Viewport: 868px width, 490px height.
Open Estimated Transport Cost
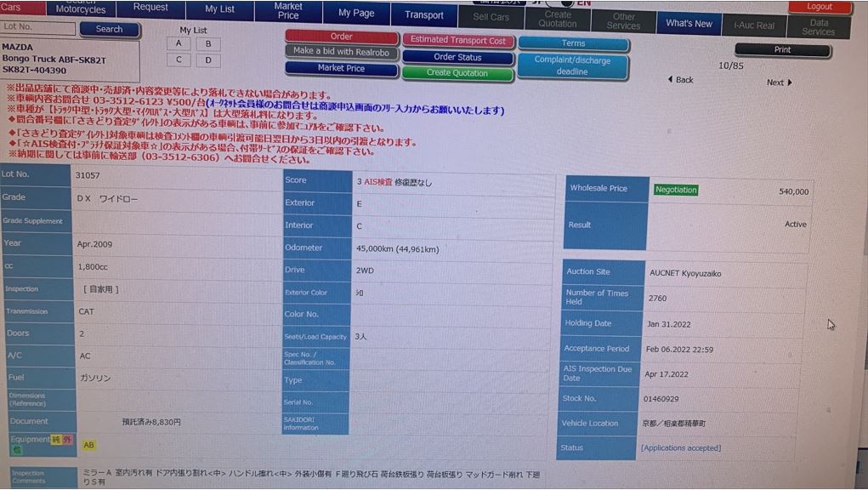[x=457, y=40]
